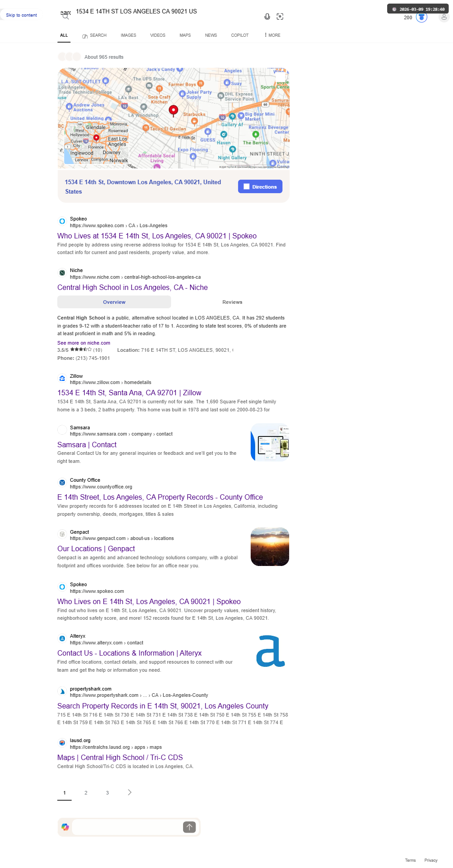Screen dimensions: 453x868
Task: Click the red map location pin
Action: click(173, 110)
